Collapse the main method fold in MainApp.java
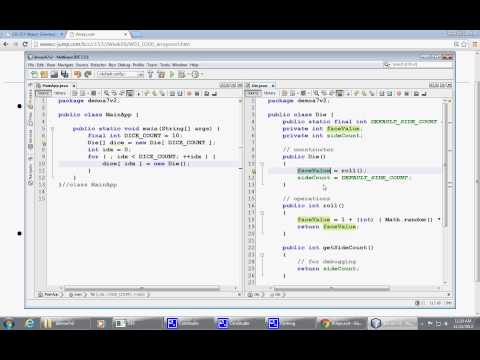 (52, 129)
